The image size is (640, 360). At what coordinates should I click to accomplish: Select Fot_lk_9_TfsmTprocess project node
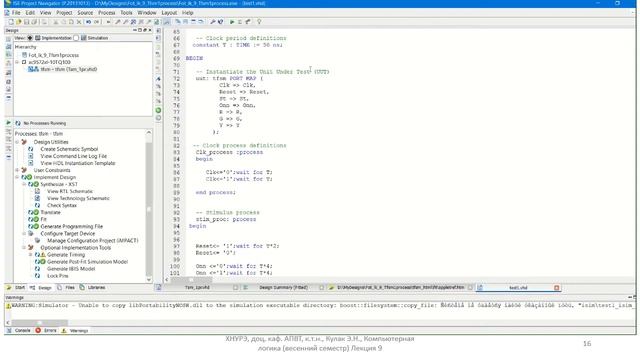(53, 55)
